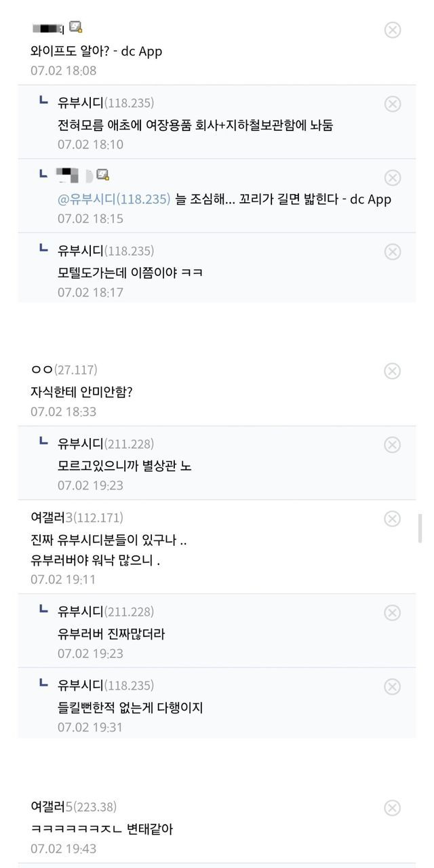Delete the 여갤러5 comment
The width and height of the screenshot is (434, 868).
pyautogui.click(x=393, y=808)
